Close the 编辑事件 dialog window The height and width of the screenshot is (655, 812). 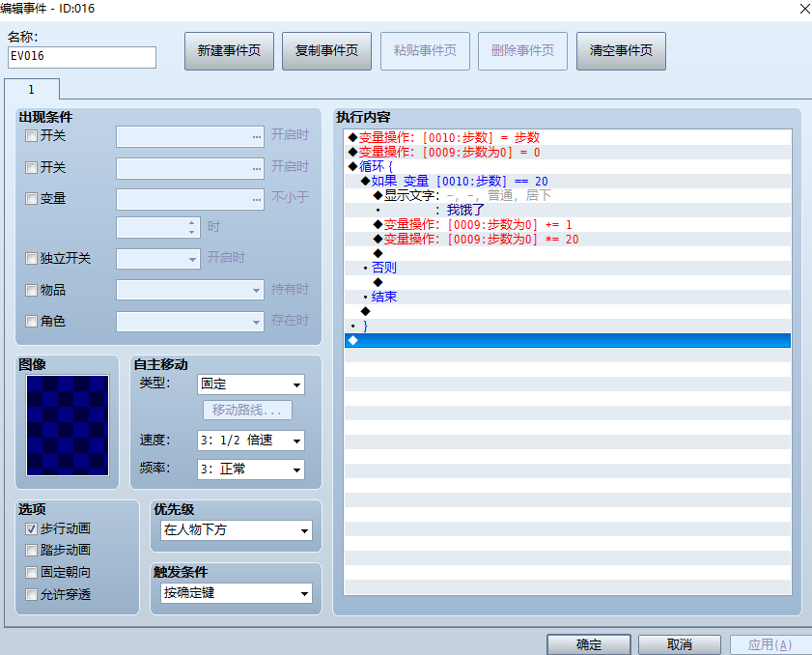(805, 9)
